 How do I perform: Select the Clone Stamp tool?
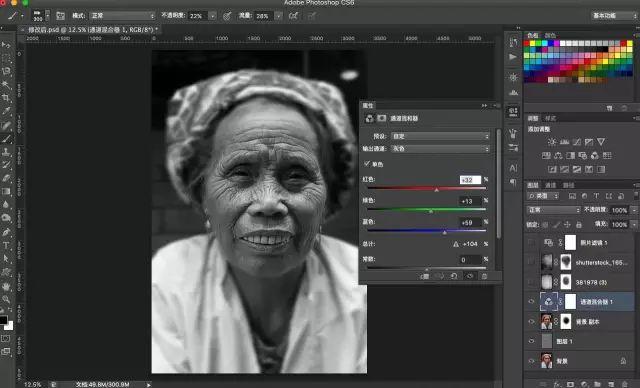pos(6,152)
